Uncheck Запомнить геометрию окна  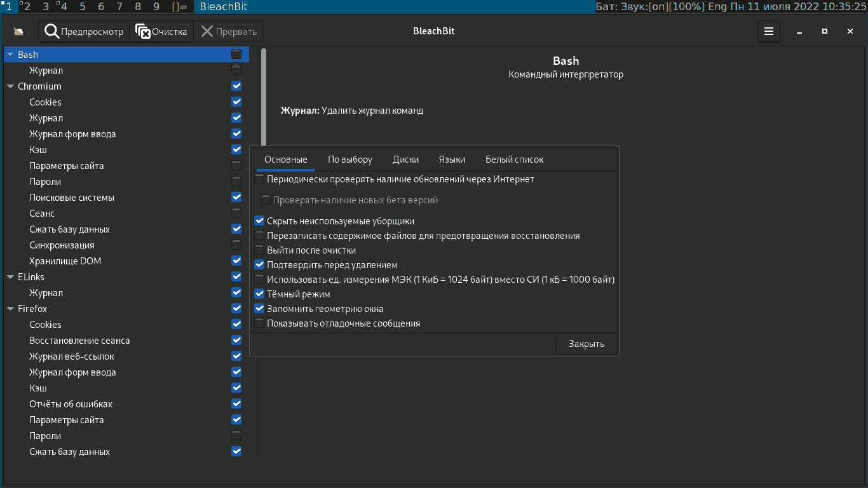click(259, 309)
